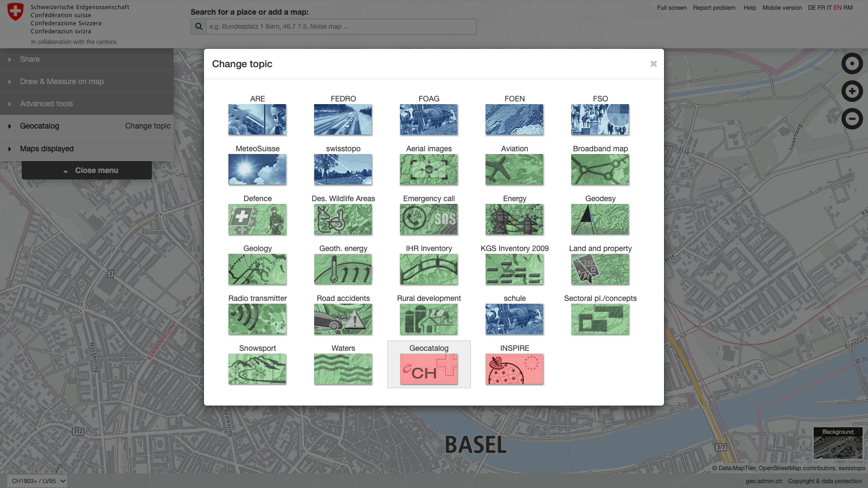Viewport: 868px width, 488px height.
Task: Open the Help link
Action: point(750,8)
